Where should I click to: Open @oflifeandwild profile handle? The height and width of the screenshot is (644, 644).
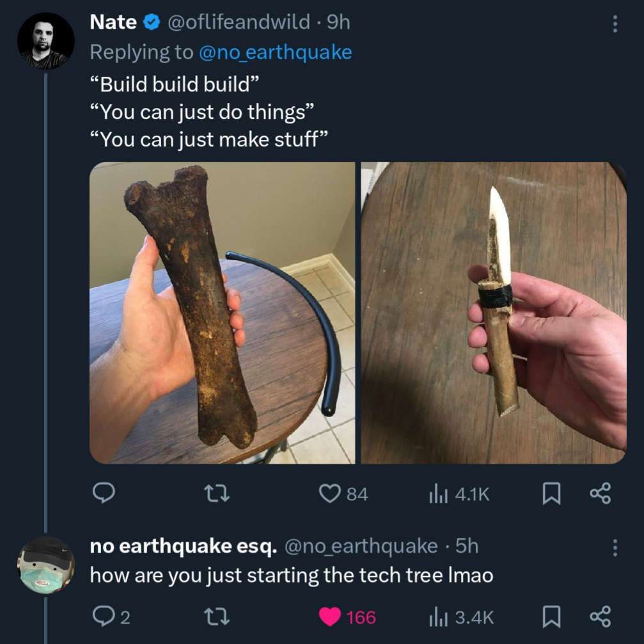[x=239, y=22]
